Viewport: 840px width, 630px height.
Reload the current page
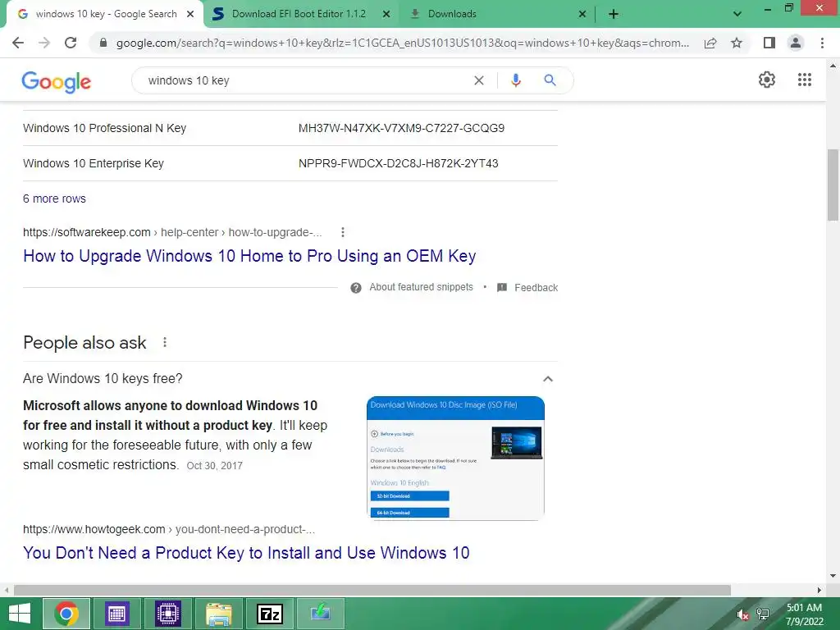tap(71, 43)
